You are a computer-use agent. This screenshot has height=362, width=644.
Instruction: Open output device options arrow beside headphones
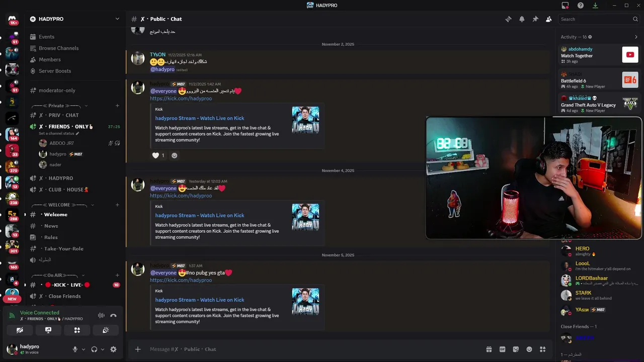coord(103,349)
